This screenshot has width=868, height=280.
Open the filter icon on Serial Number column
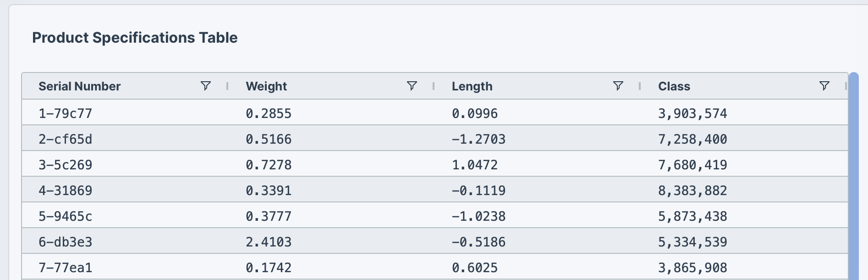(206, 86)
